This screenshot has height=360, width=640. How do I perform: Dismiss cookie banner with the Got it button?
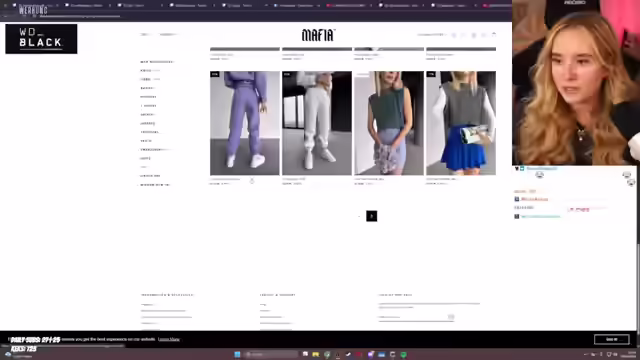click(x=611, y=339)
